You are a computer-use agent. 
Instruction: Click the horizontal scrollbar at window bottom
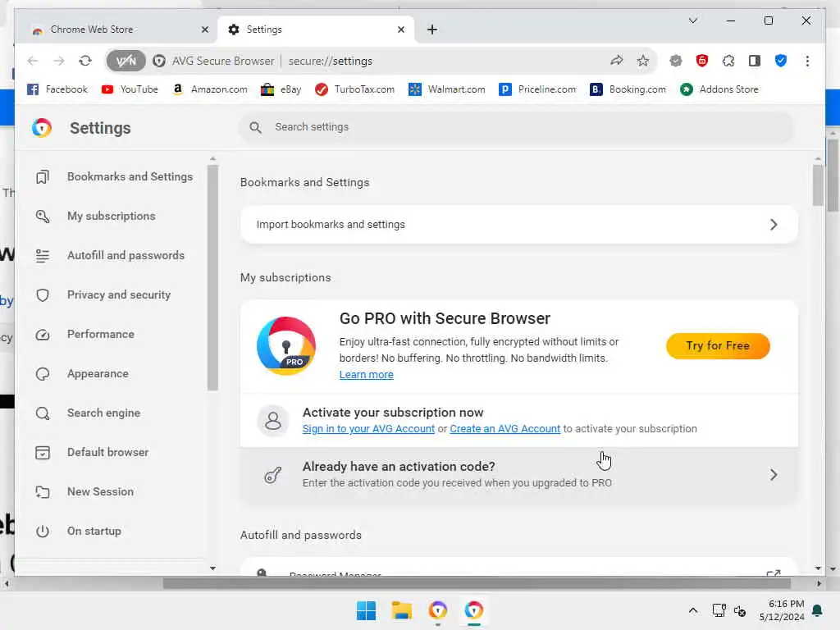pos(477,583)
